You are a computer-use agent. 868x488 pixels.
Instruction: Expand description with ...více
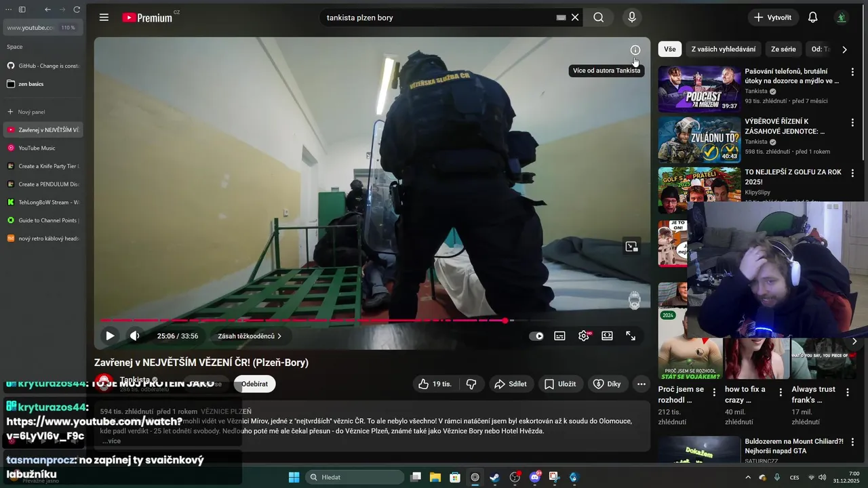click(111, 441)
